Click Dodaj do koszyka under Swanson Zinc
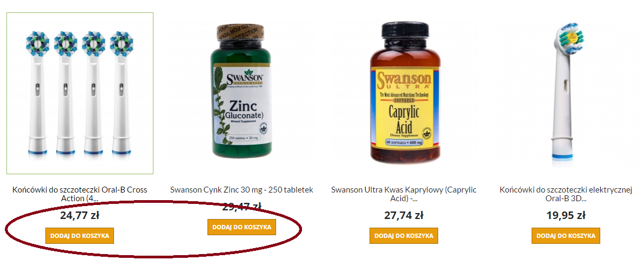Viewport: 644px width, 260px height. click(242, 227)
